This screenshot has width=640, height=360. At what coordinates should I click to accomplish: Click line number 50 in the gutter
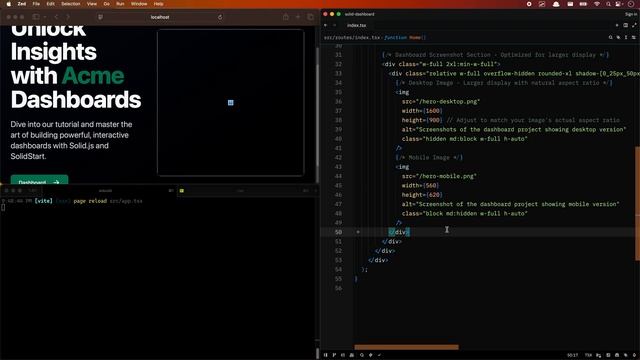[338, 232]
